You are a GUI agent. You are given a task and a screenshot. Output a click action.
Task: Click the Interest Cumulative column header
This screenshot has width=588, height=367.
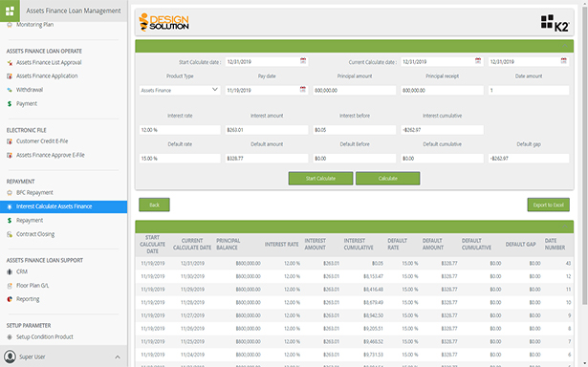(x=359, y=244)
